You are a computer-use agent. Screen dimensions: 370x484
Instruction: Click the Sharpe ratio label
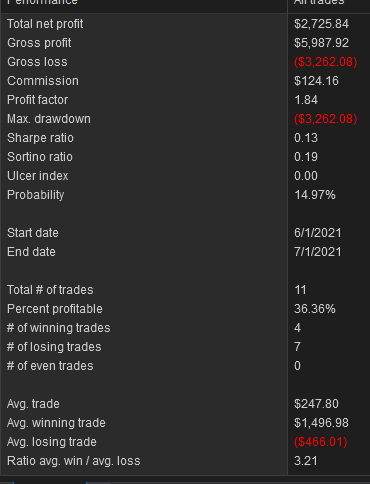pyautogui.click(x=40, y=138)
